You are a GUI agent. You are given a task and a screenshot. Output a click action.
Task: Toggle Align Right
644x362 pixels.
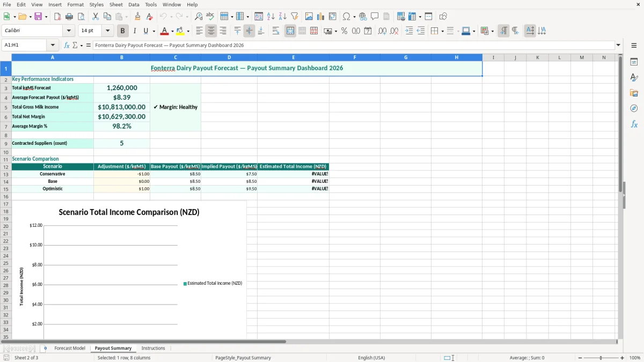[x=223, y=31]
